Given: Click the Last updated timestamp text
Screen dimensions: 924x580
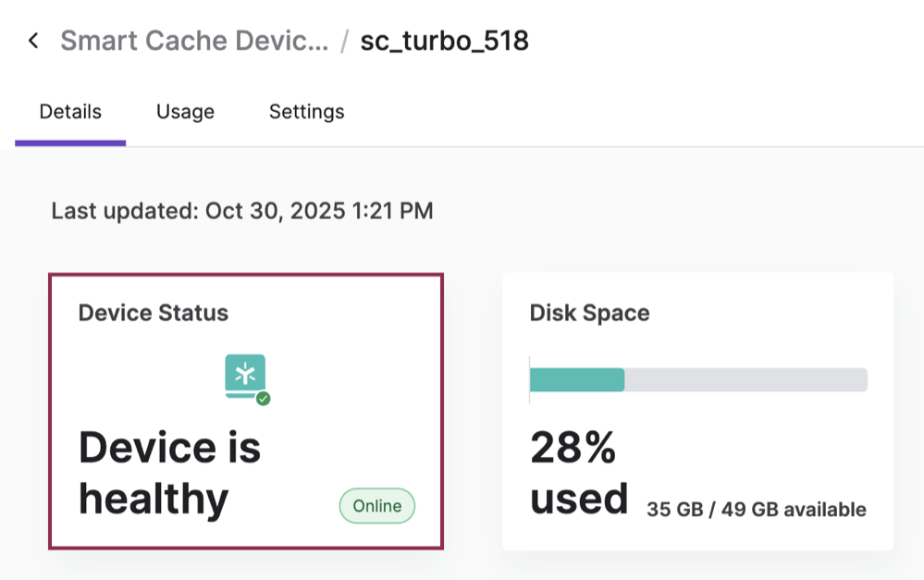Looking at the screenshot, I should [x=242, y=211].
